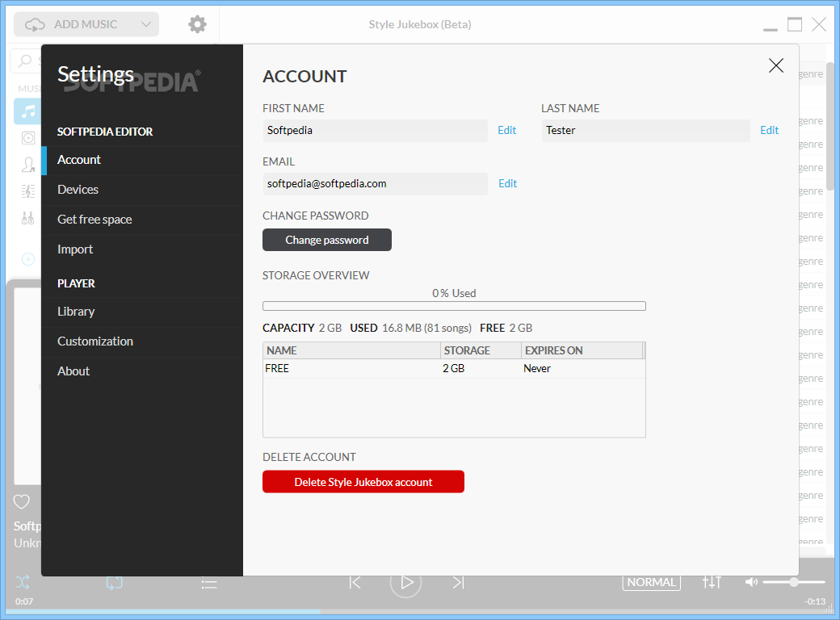Open the Library settings tab
Screen dimensions: 840x620
(142, 312)
